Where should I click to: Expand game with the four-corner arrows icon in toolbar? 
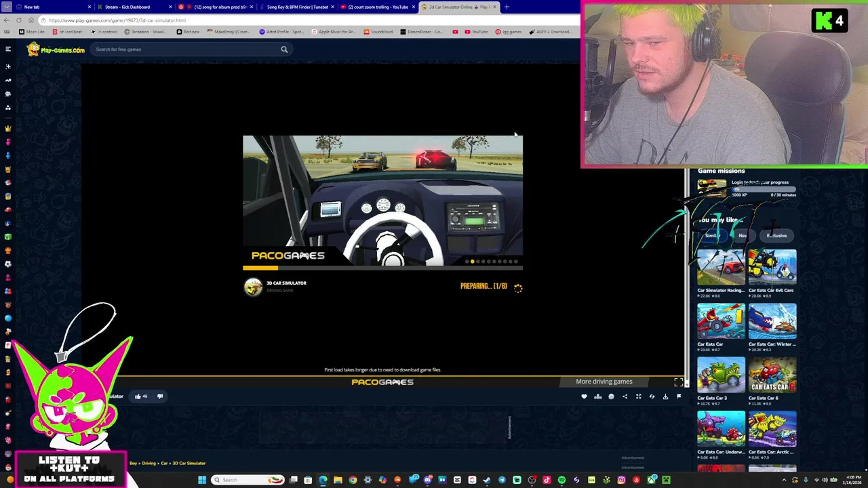(x=638, y=396)
